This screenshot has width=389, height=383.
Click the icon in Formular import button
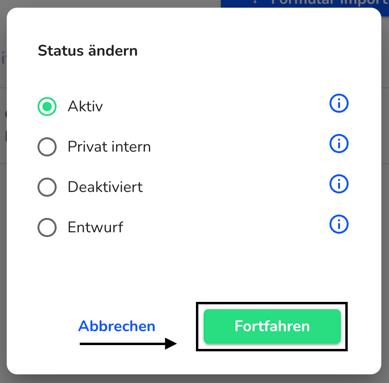pyautogui.click(x=255, y=2)
